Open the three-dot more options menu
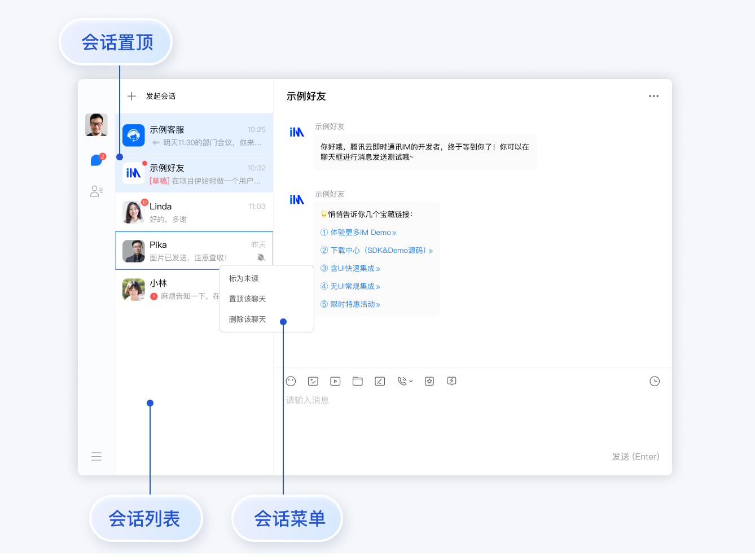 coord(653,96)
